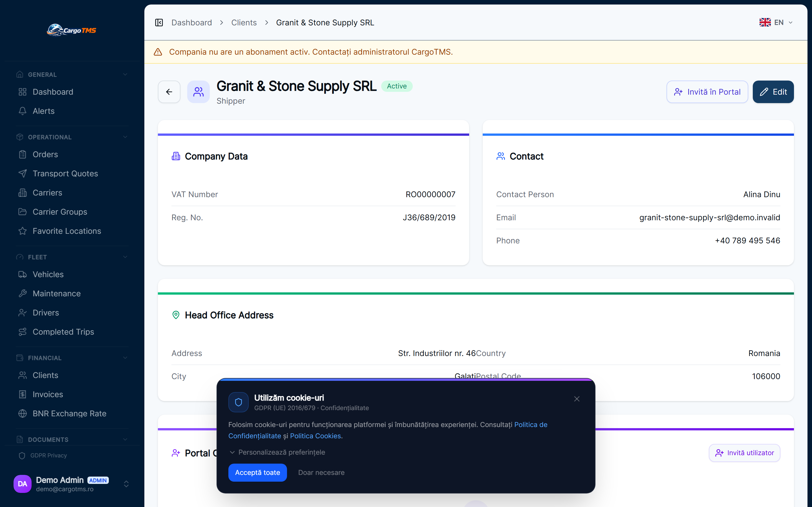Click Invită în Portal button
The height and width of the screenshot is (507, 812).
point(707,92)
